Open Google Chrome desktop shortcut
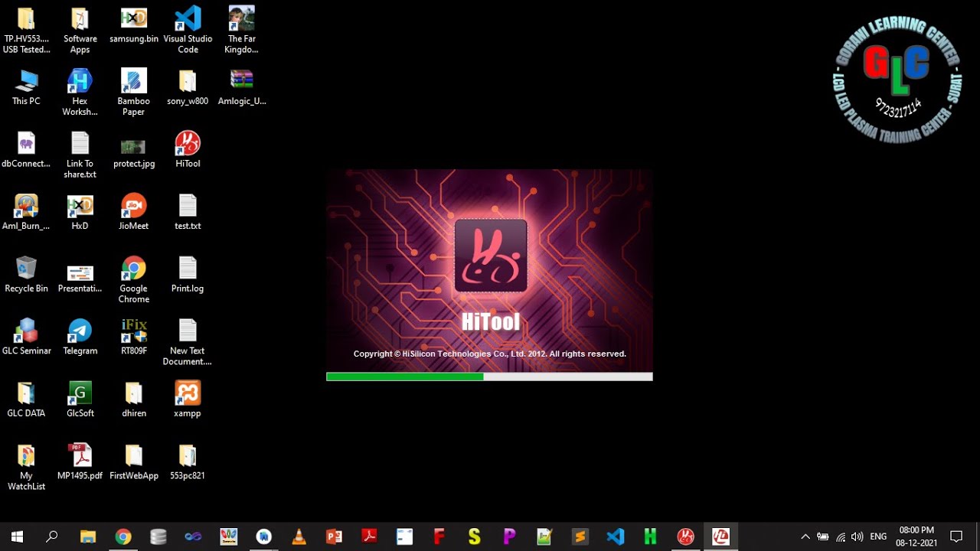 [133, 280]
